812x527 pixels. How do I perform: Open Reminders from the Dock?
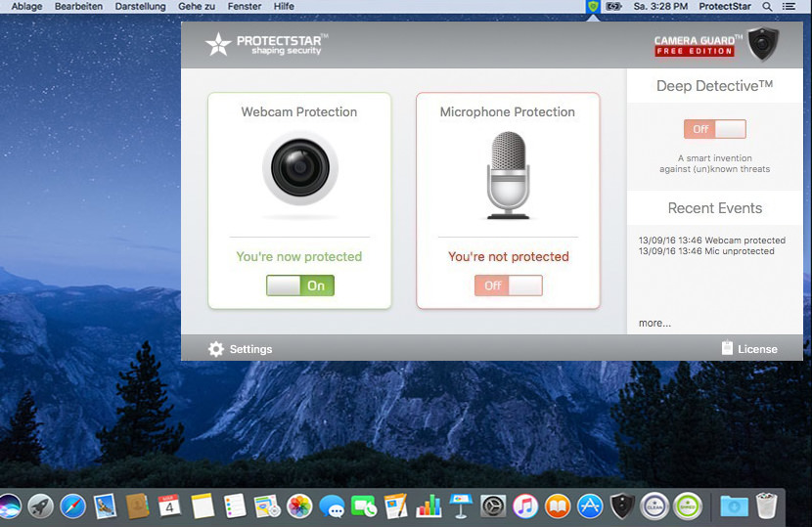pos(235,506)
